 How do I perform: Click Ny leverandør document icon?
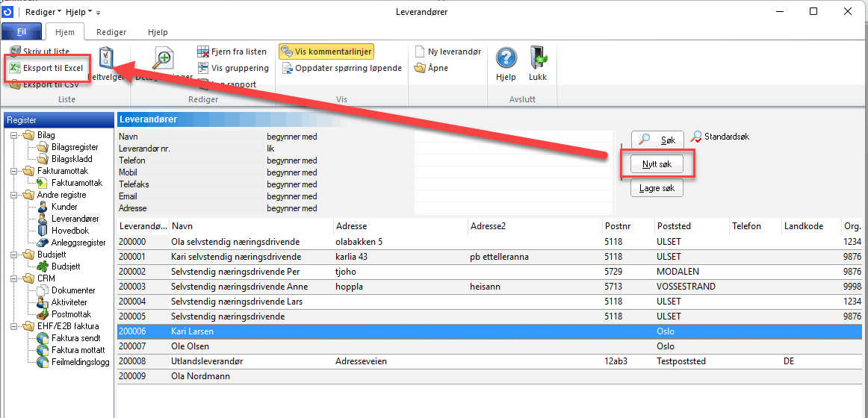point(420,52)
